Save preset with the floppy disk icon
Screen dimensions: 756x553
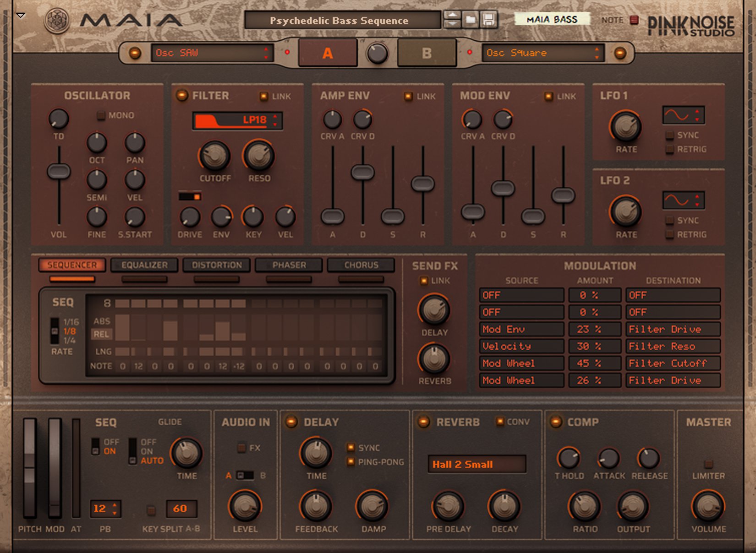coord(489,20)
